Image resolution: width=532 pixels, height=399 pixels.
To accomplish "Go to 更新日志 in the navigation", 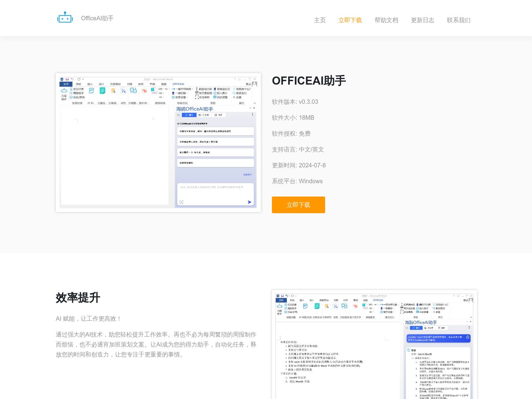I will 423,20.
